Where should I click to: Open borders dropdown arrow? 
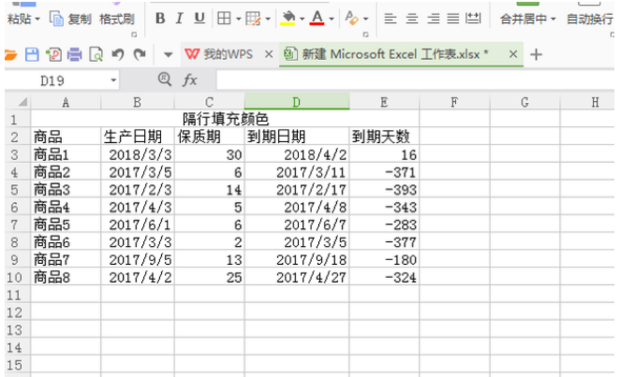tap(238, 19)
